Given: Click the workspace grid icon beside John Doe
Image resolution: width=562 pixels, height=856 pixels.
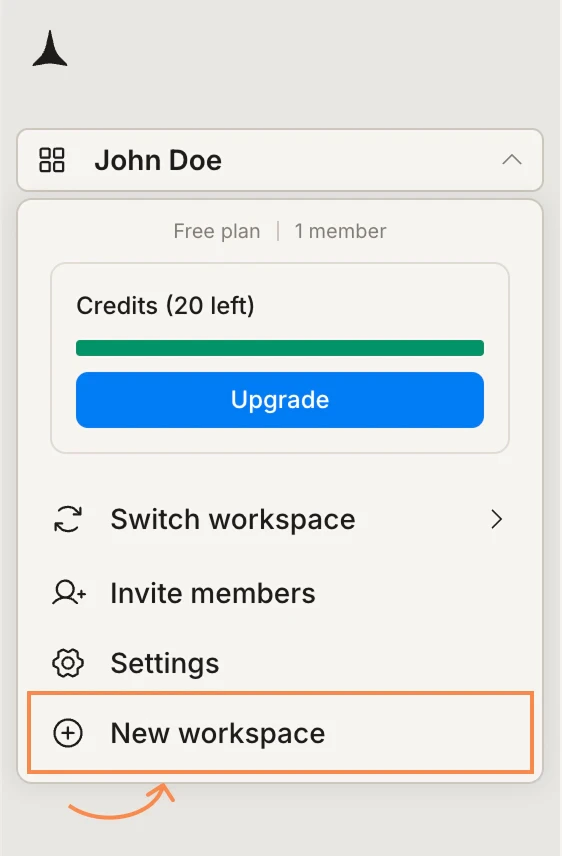Looking at the screenshot, I should coord(52,160).
